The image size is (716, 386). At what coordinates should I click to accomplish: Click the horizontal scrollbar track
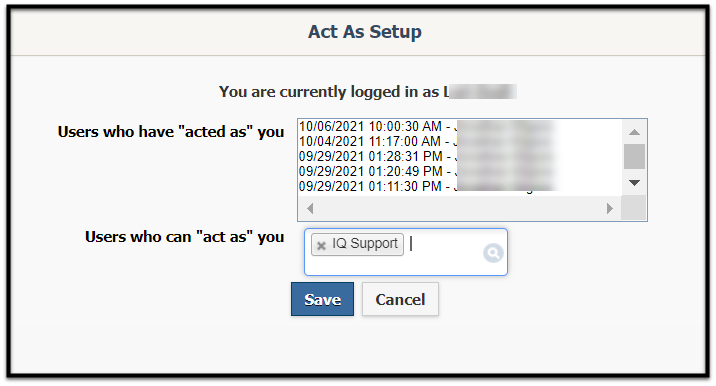pyautogui.click(x=460, y=209)
